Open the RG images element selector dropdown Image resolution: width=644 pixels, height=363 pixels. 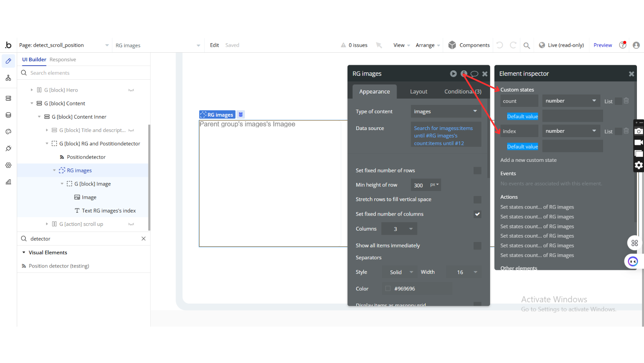(x=158, y=46)
